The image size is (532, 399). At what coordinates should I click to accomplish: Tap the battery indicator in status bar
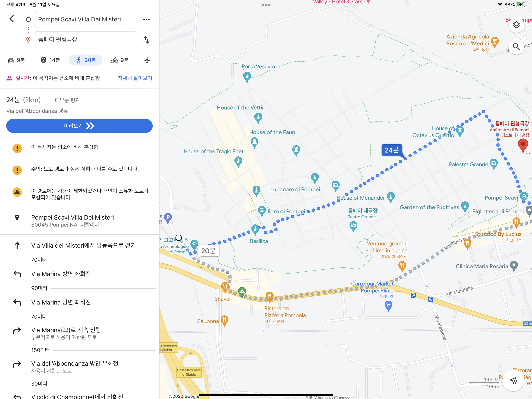click(521, 4)
